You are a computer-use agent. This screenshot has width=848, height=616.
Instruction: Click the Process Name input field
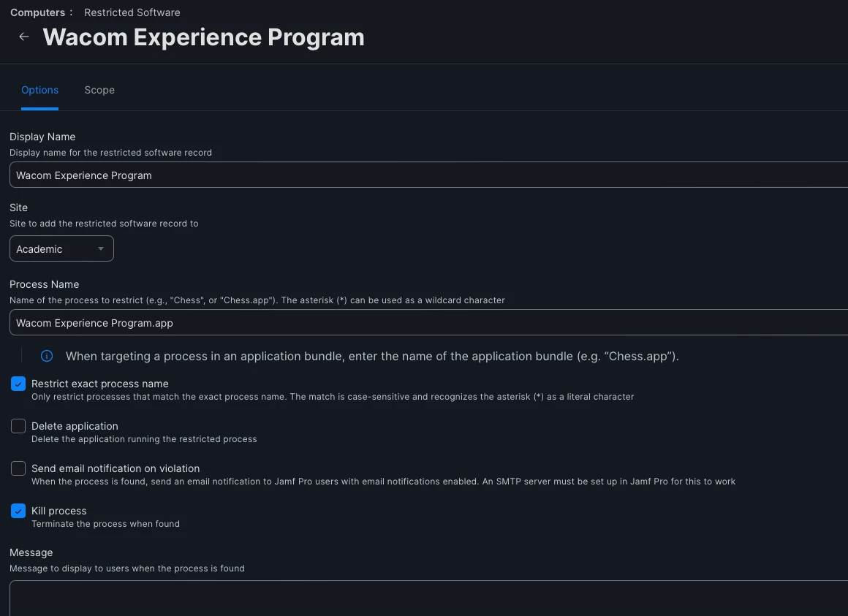coord(424,323)
